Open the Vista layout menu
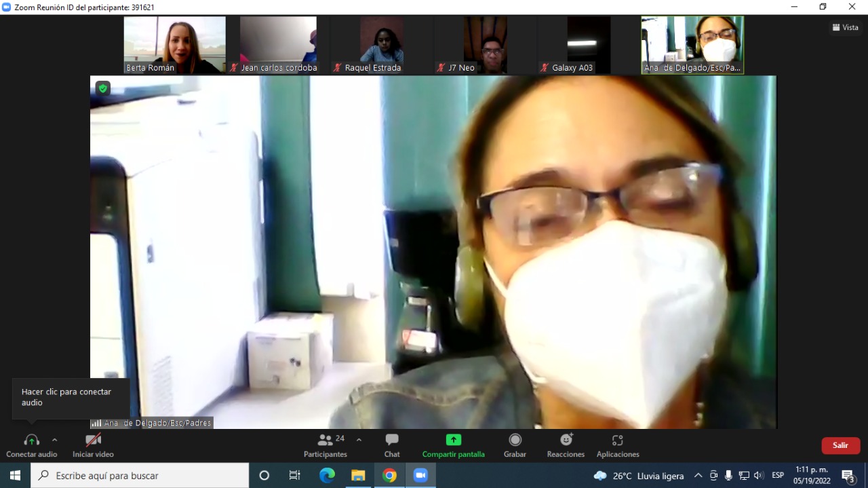The width and height of the screenshot is (868, 488). [x=846, y=28]
